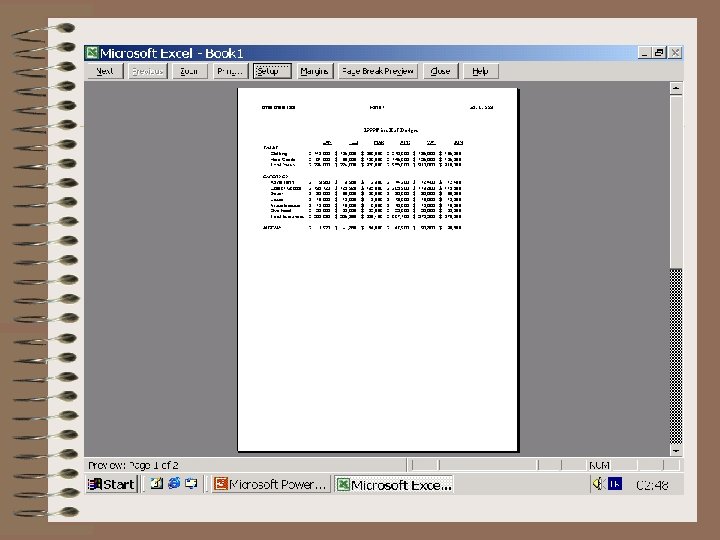Click 'Preview: Page 1 of 2' status text
The width and height of the screenshot is (720, 540).
[x=133, y=465]
